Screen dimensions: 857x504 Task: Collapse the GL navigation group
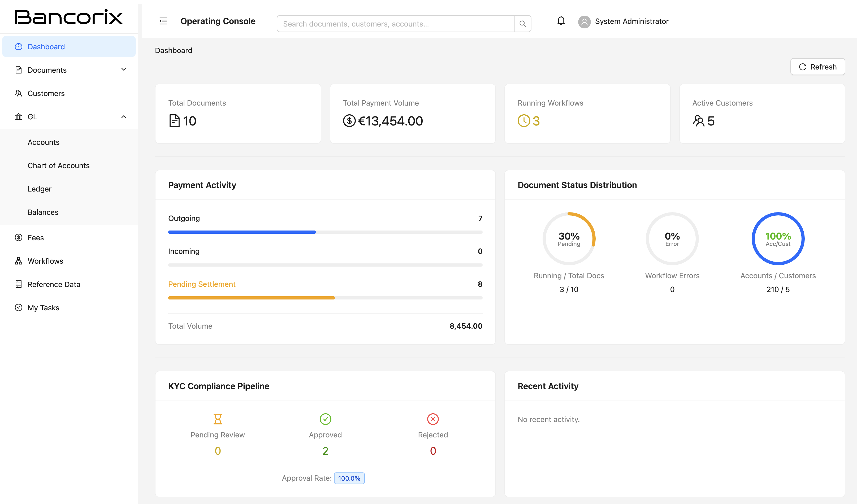click(123, 117)
